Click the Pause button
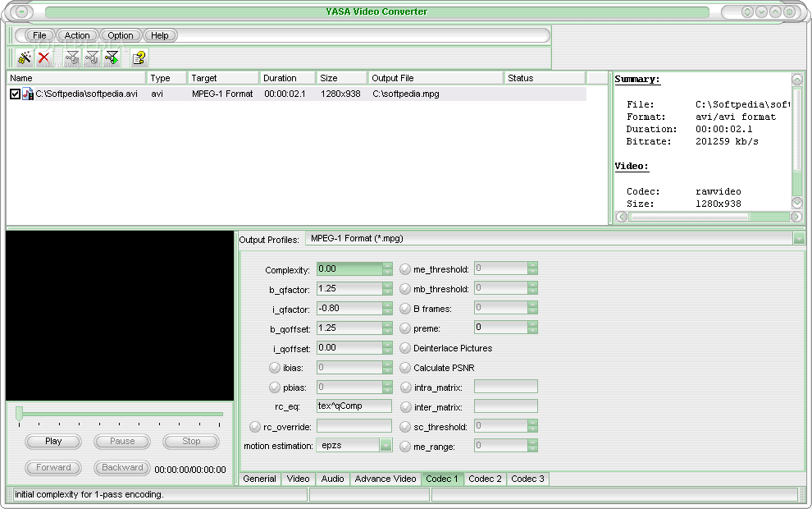 point(122,442)
